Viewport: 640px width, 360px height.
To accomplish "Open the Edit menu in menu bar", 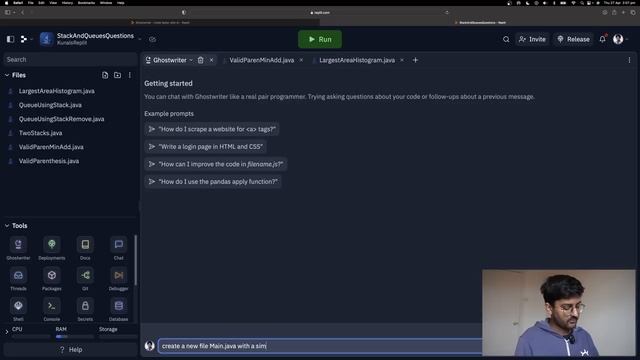I will tap(41, 3).
